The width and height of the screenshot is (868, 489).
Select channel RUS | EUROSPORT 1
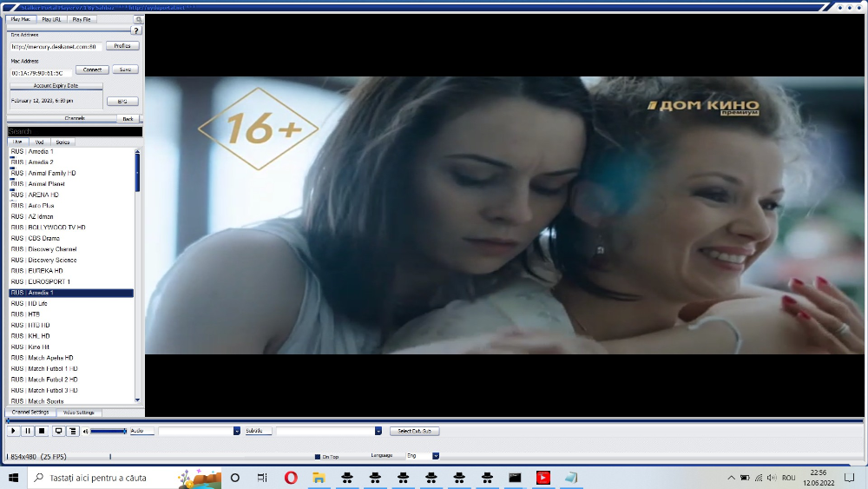pos(71,282)
